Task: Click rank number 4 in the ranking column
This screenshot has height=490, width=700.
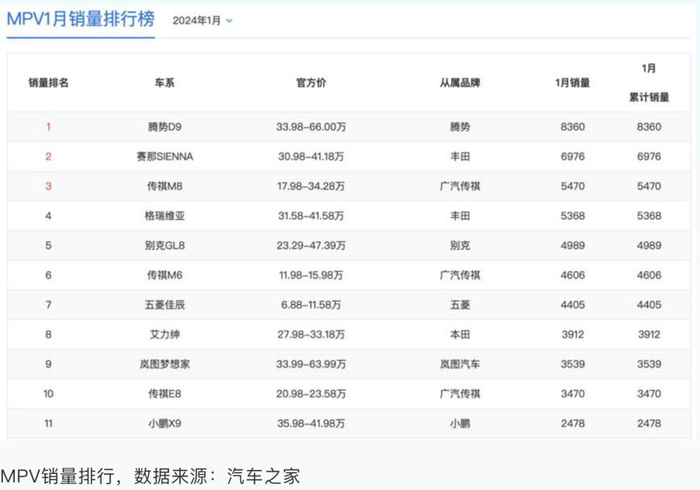Action: (48, 216)
